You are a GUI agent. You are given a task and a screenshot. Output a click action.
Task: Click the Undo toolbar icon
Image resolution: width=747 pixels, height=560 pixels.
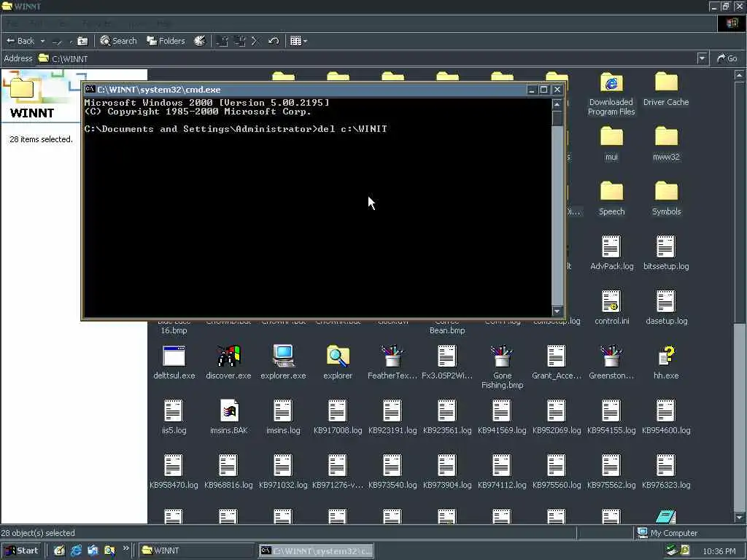274,41
